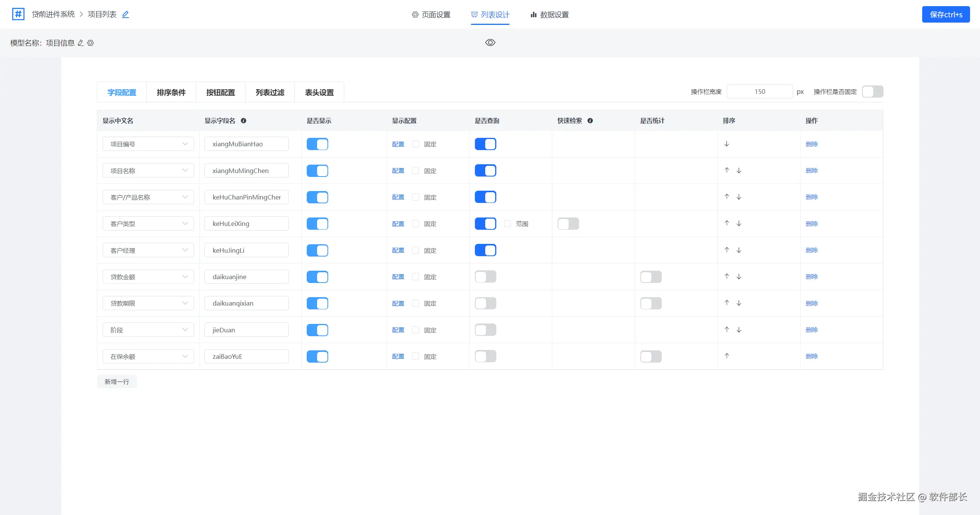Toggle 操作栏是否固定 switch
The height and width of the screenshot is (515, 980).
pos(872,92)
